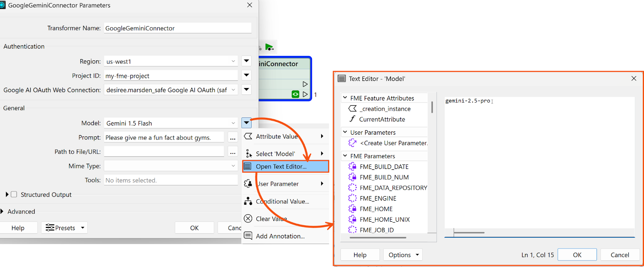Click Cancel in the Text Editor
644x267 pixels.
point(620,255)
